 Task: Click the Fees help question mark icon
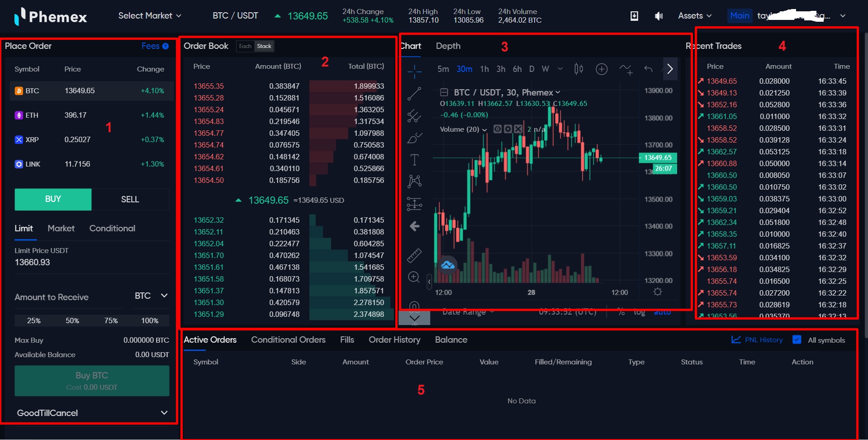pyautogui.click(x=166, y=46)
